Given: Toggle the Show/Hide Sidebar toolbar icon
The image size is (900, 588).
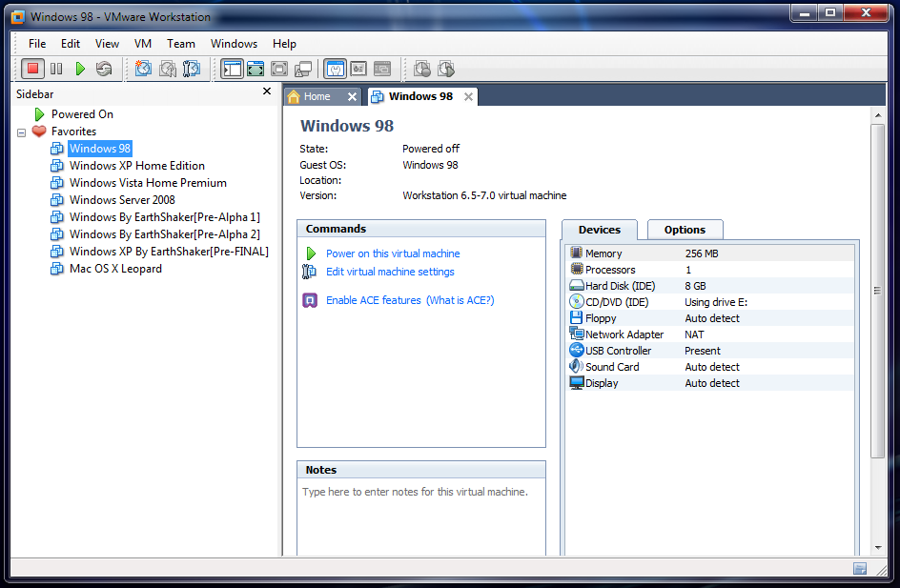Looking at the screenshot, I should [x=232, y=69].
